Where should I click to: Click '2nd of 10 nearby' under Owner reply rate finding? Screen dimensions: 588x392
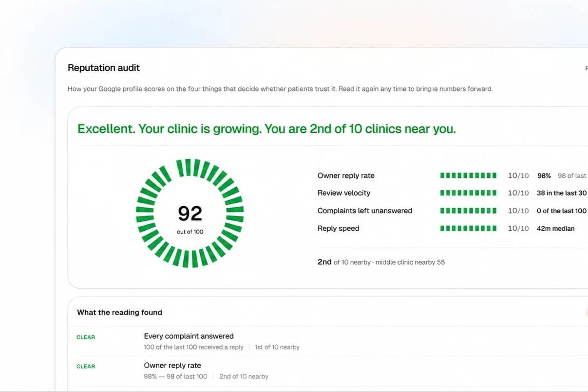point(244,376)
